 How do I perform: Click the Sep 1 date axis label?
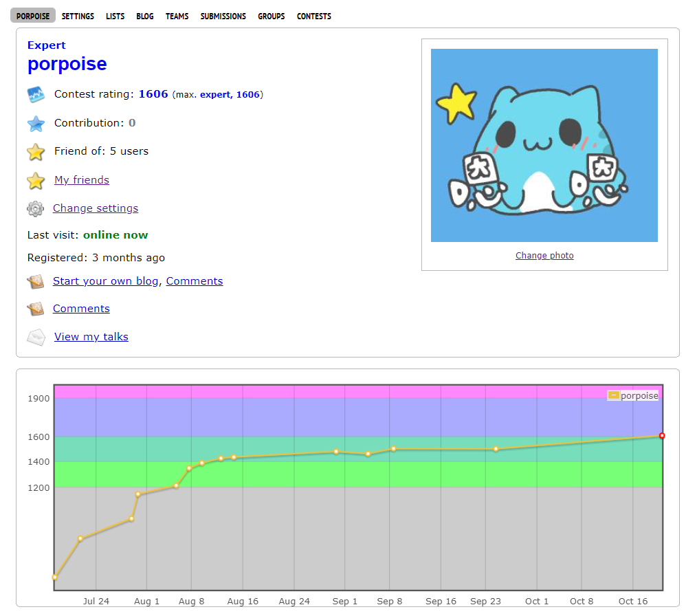pos(345,601)
